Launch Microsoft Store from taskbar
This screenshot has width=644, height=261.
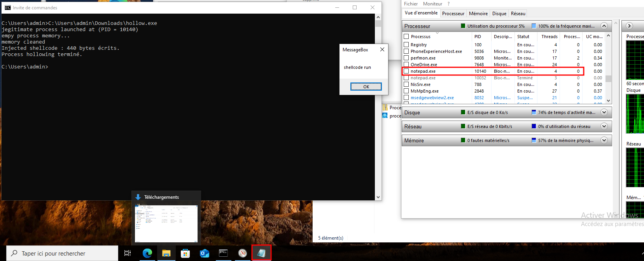[185, 253]
